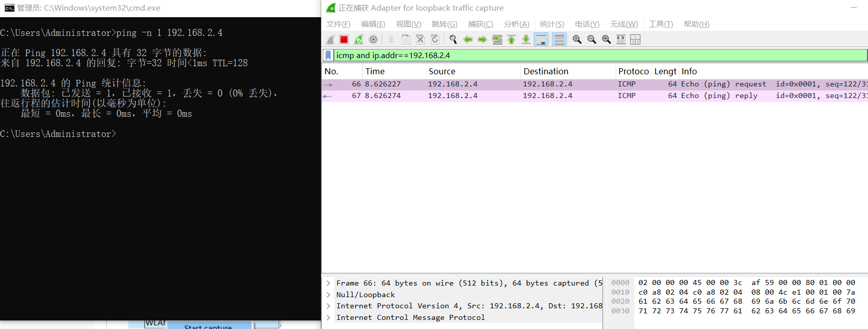Expand Internet Protocol Version 4 section
Viewport: 868px width, 329px height.
tap(328, 306)
